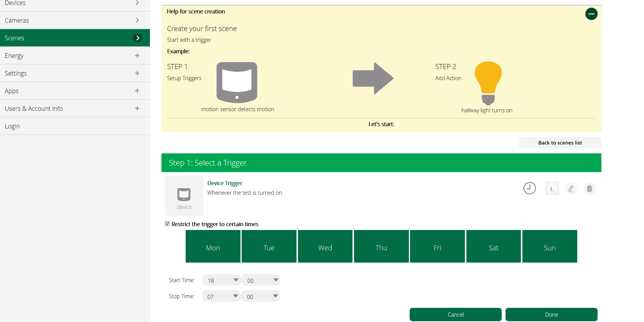Go Back to scenes list

(x=560, y=143)
